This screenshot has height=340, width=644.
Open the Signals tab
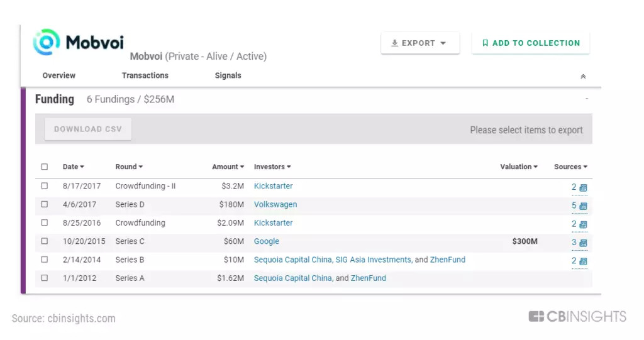coord(228,75)
